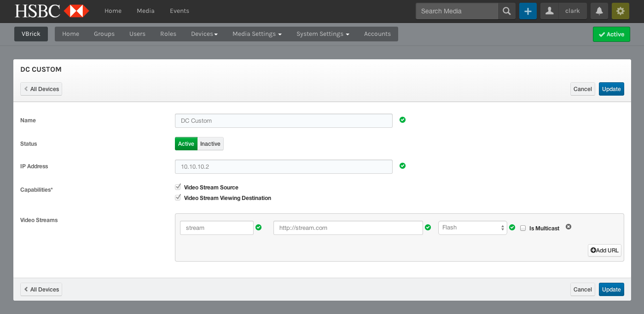Remove the video stream row
The height and width of the screenshot is (314, 644).
coord(569,227)
